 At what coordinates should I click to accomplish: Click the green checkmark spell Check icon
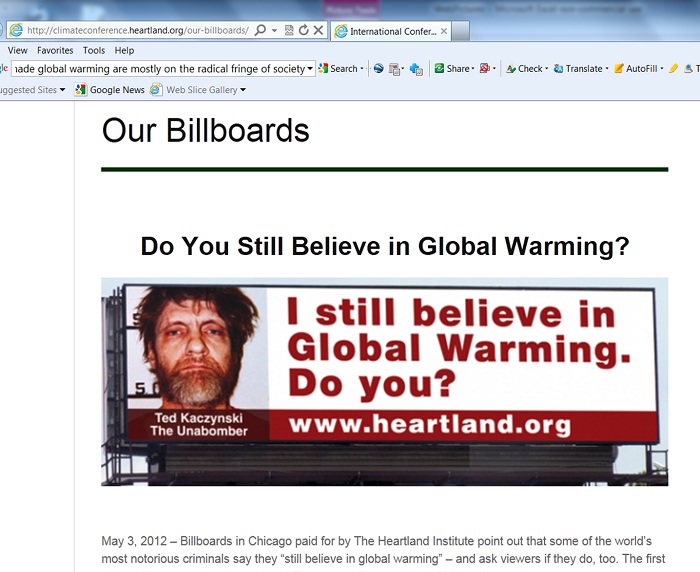pos(511,69)
